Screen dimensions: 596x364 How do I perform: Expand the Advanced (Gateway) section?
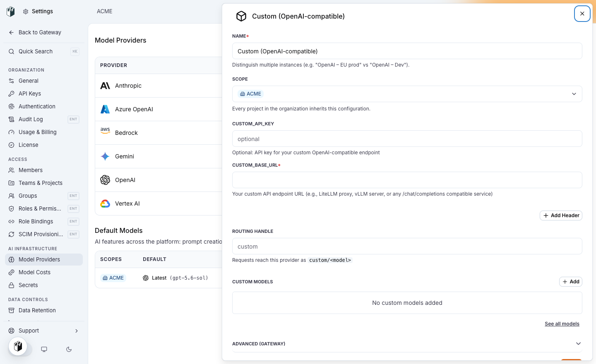point(407,344)
